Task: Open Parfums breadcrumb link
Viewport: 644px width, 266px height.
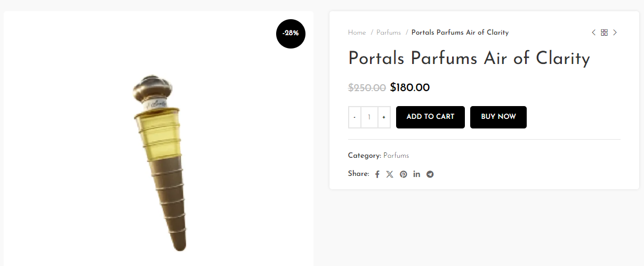Action: coord(389,33)
